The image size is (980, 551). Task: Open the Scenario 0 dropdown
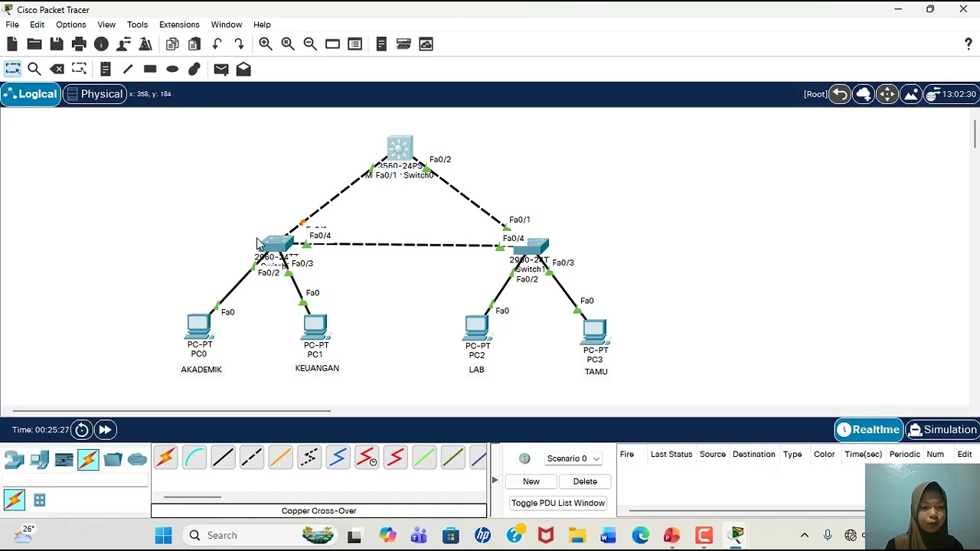(x=573, y=458)
